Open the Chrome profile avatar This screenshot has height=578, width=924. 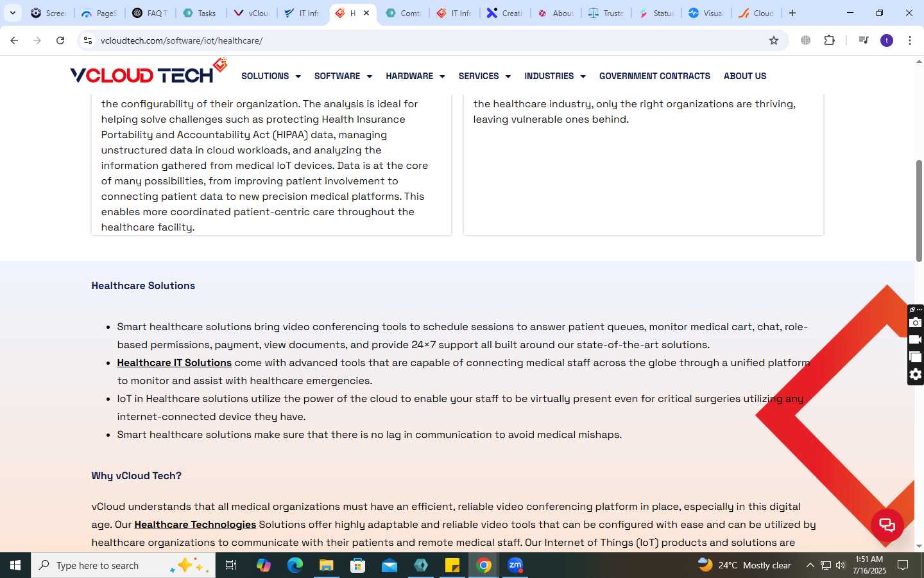[x=887, y=40]
